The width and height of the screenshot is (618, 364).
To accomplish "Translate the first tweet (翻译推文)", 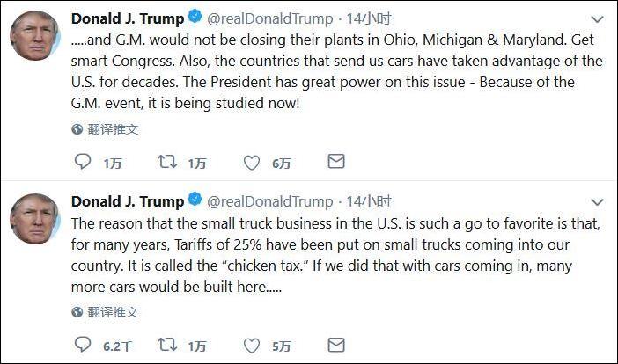I will (x=113, y=129).
